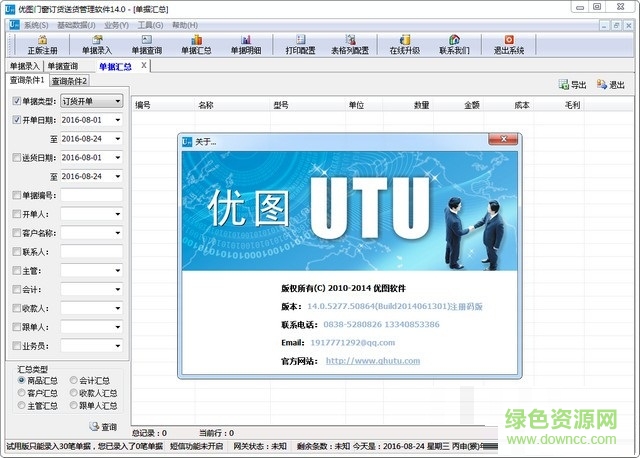
Task: Open 送货日期 end date dropdown
Action: click(x=118, y=176)
